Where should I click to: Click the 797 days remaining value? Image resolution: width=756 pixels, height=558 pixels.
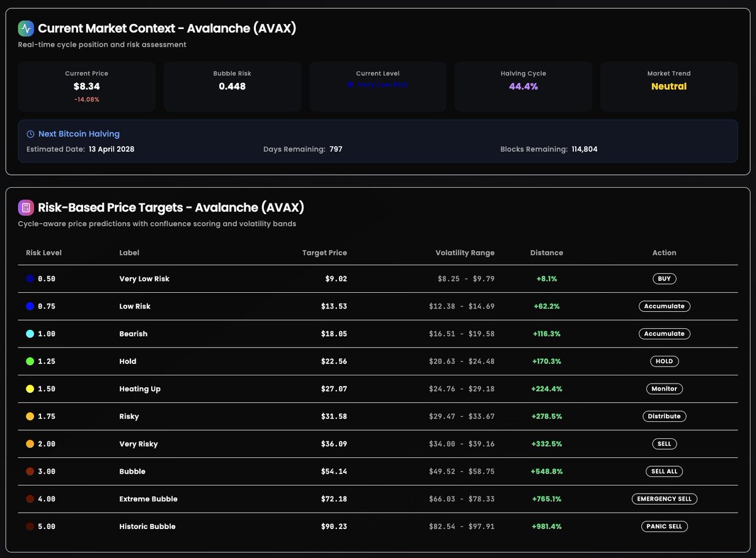(336, 149)
